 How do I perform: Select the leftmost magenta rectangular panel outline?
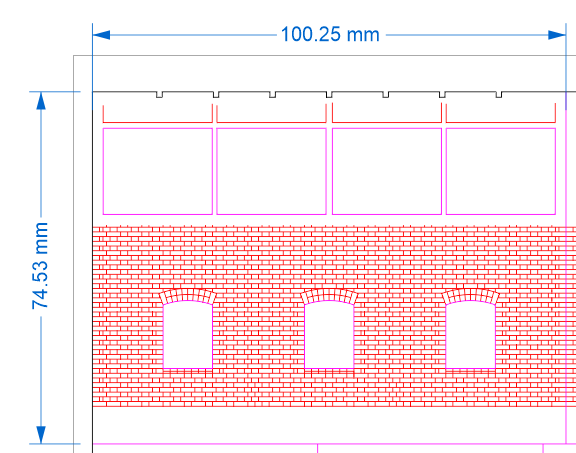pos(158,171)
